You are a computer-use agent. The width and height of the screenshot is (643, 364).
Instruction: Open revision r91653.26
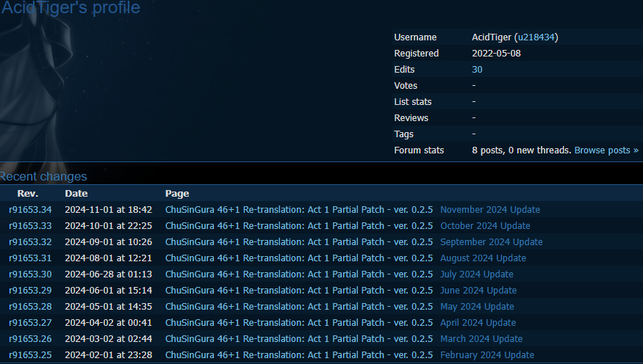coord(30,339)
